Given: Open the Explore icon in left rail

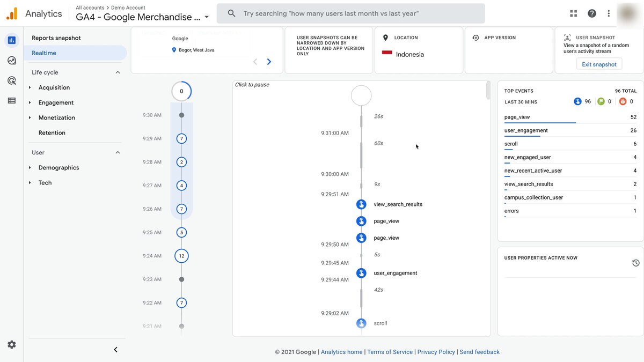Looking at the screenshot, I should click(12, 61).
